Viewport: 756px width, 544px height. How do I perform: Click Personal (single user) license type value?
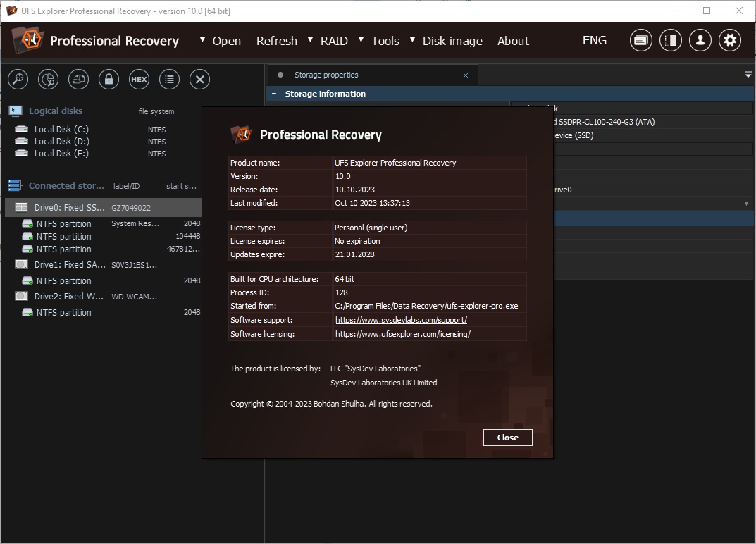point(371,227)
